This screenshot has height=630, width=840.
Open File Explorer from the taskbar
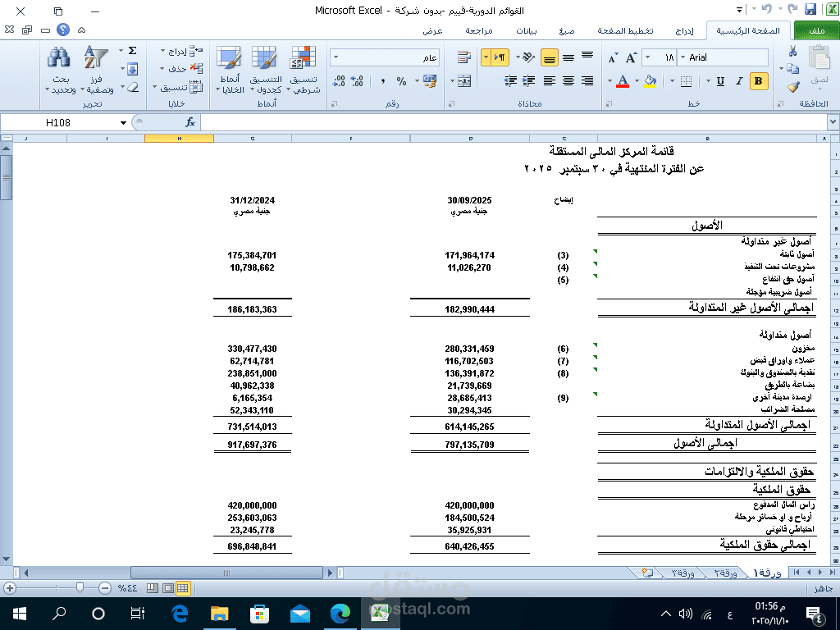coord(219,614)
